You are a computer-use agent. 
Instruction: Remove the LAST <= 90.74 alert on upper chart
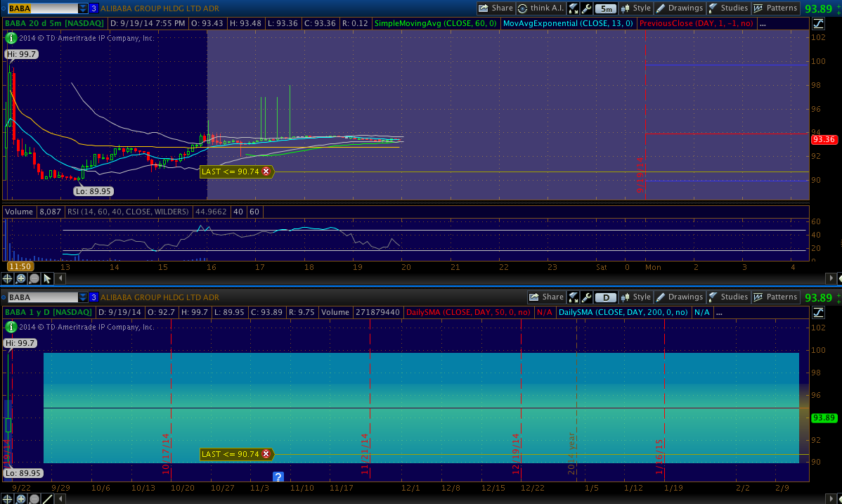266,172
